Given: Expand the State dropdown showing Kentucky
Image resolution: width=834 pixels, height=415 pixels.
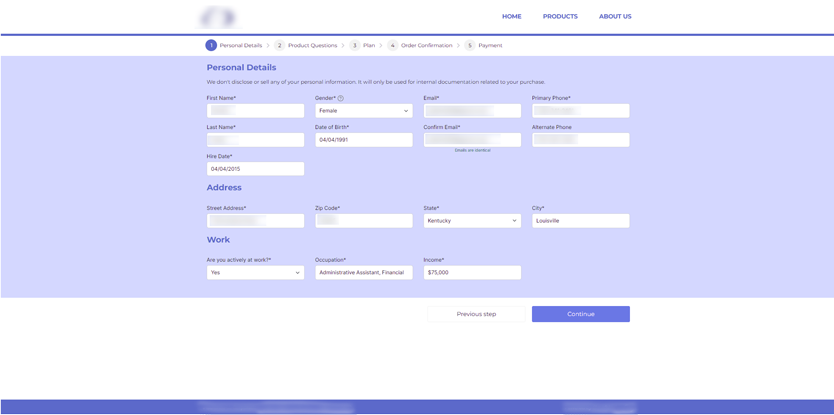Looking at the screenshot, I should click(x=471, y=221).
